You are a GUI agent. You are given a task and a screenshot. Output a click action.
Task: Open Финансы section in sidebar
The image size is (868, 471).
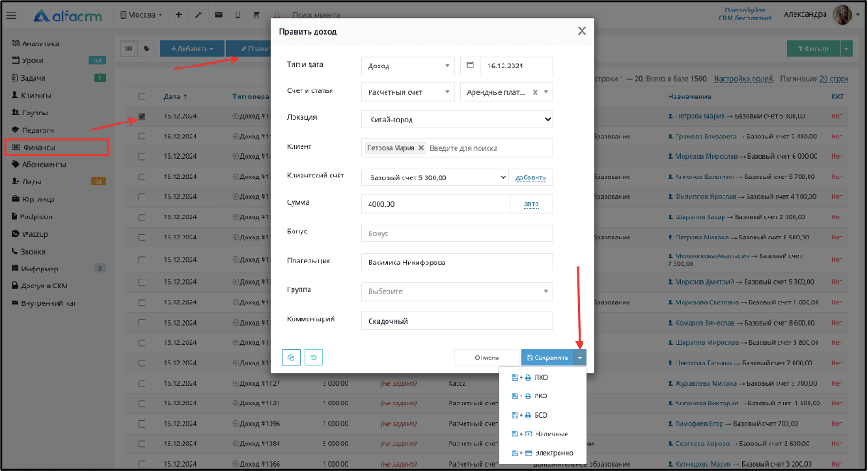pos(57,147)
